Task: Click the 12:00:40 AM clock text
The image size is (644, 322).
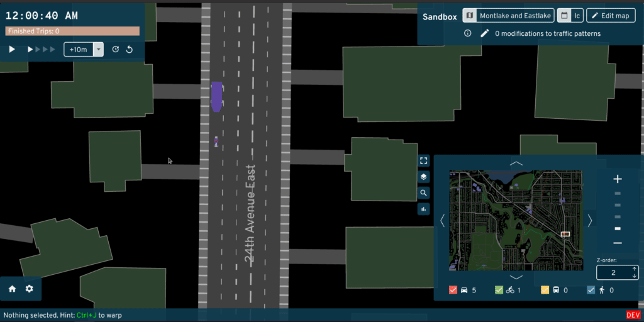Action: click(42, 16)
